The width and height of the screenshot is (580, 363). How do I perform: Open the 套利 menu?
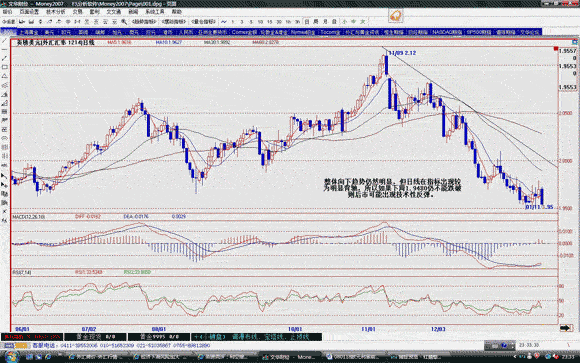point(95,12)
